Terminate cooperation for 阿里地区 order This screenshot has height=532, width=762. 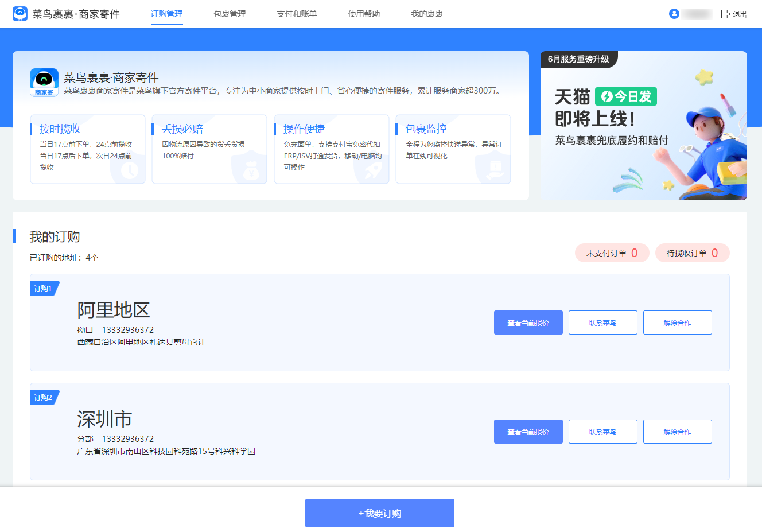click(x=678, y=323)
